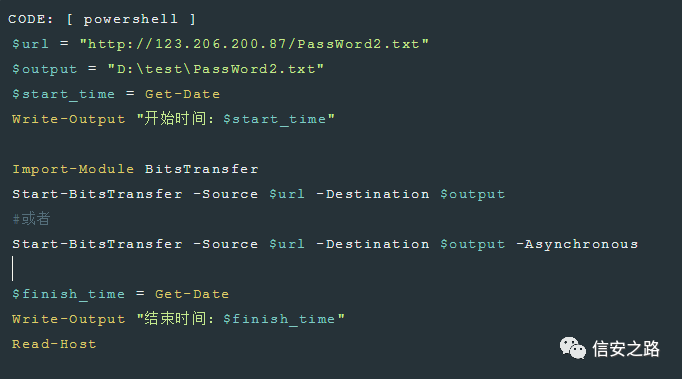
Task: Click -Destination in the second Start-BitsTransfer line
Action: 373,244
